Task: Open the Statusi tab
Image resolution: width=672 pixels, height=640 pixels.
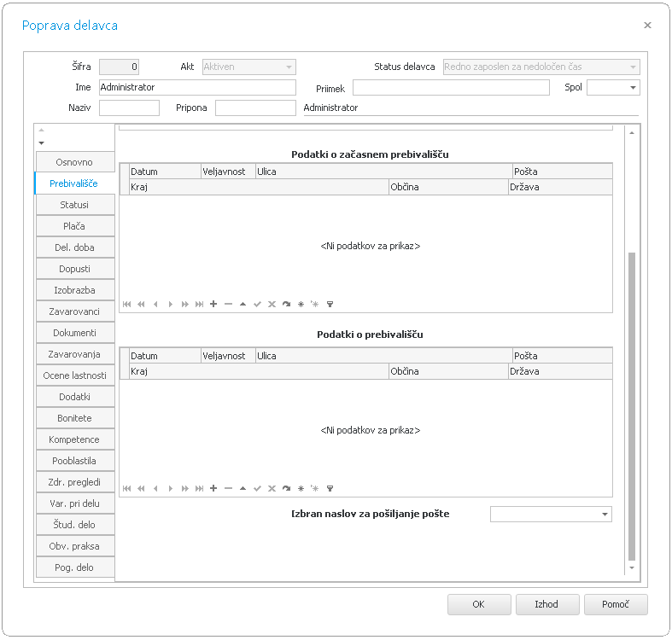Action: tap(75, 205)
